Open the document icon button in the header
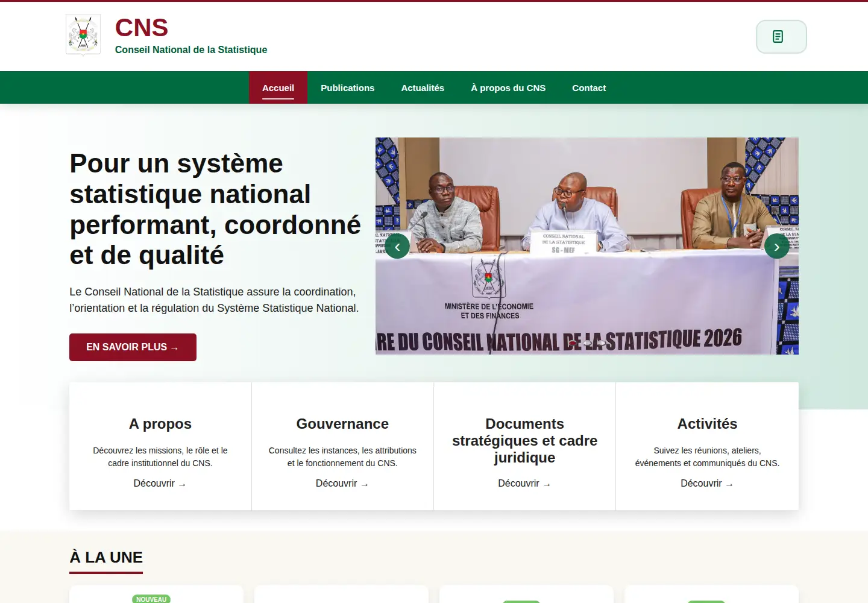This screenshot has width=868, height=603. [781, 37]
